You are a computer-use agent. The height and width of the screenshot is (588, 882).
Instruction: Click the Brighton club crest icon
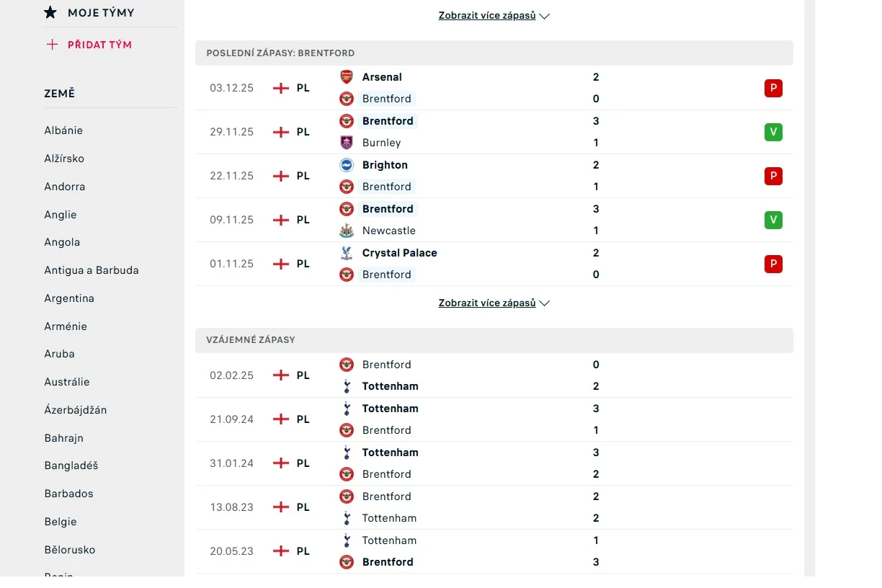[x=347, y=165]
